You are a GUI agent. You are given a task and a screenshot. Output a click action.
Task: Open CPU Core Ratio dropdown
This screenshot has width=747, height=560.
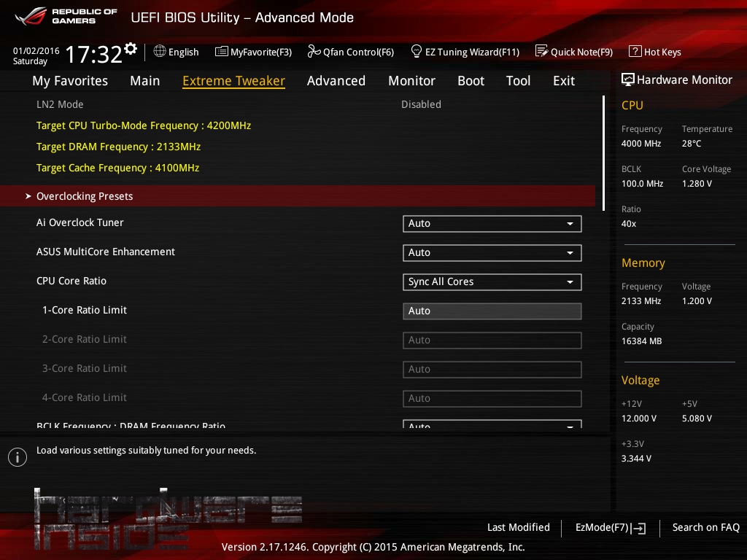click(x=492, y=282)
